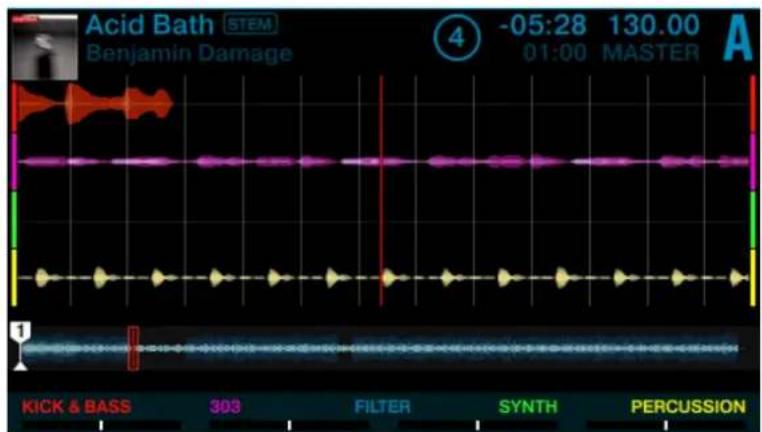762x432 pixels.
Task: Click green stem color bar at left edge
Action: coord(14,220)
